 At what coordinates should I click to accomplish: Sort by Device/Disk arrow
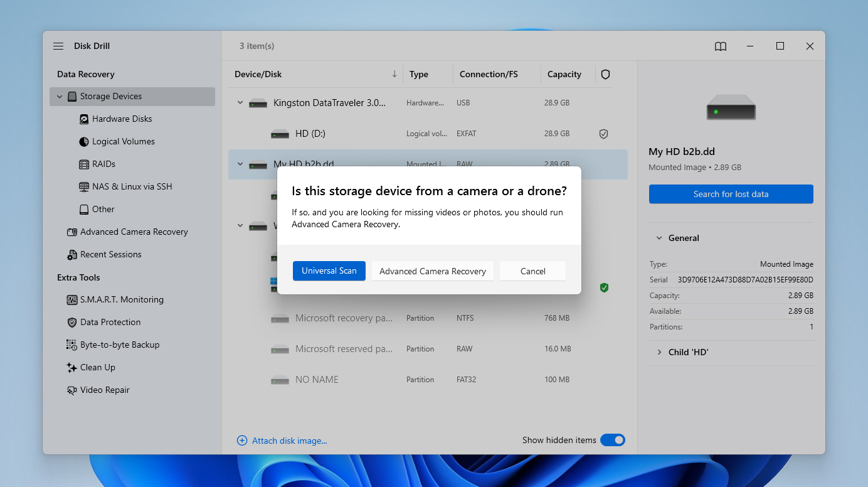click(394, 74)
